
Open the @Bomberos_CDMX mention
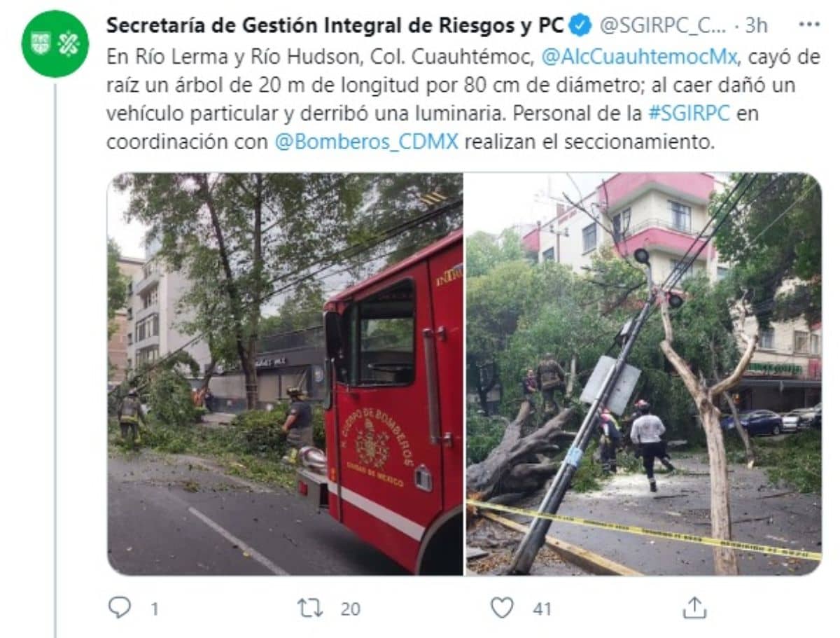(x=367, y=141)
